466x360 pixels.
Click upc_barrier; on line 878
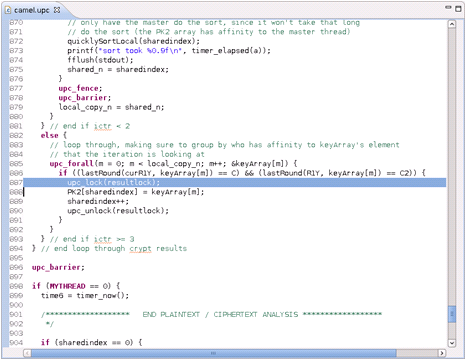click(85, 98)
